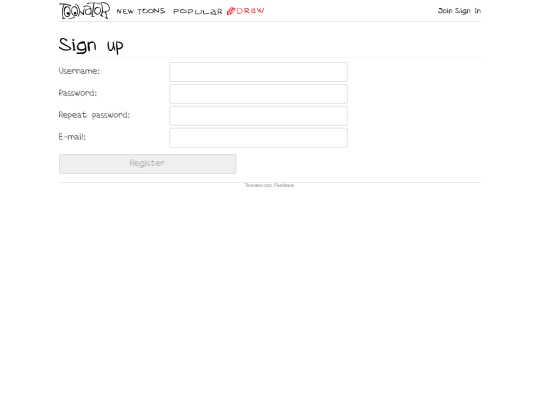This screenshot has height=405, width=540.
Task: Click the E-mail: label
Action: click(72, 137)
